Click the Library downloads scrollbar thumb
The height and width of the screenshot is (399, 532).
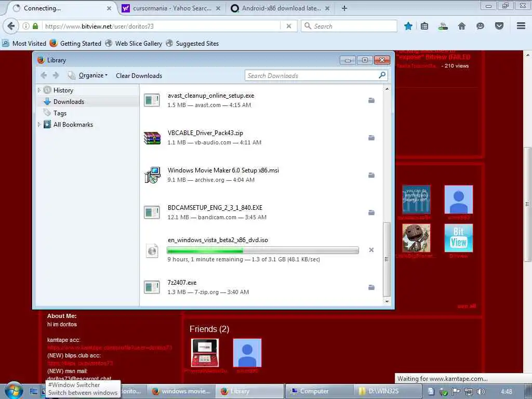387,259
